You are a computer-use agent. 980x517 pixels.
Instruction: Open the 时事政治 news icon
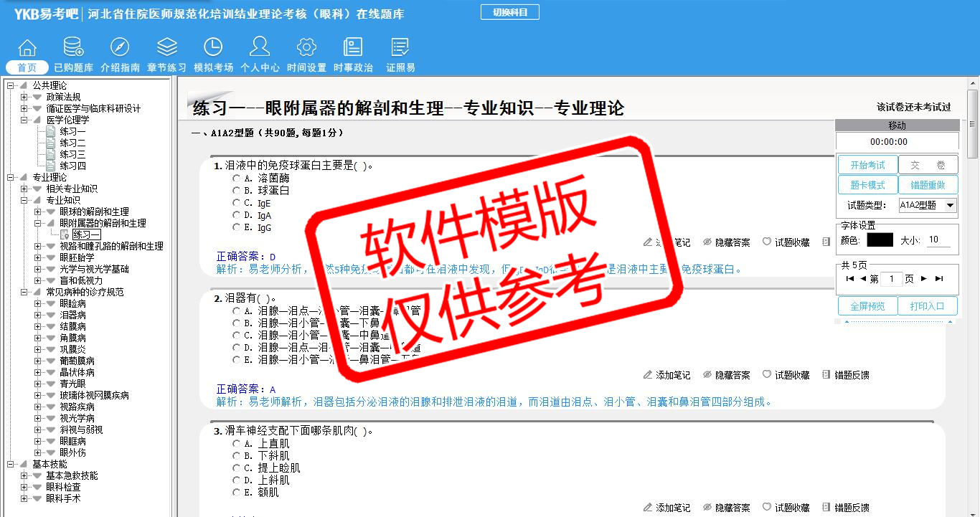coord(353,47)
